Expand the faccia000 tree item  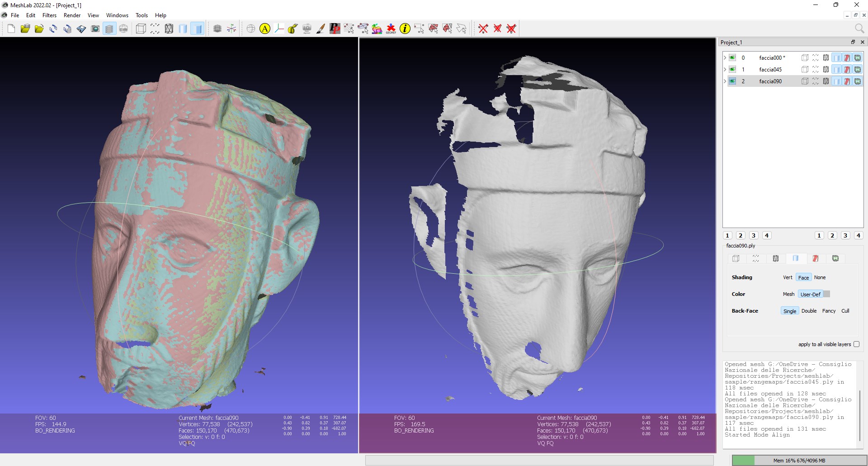[x=725, y=57]
